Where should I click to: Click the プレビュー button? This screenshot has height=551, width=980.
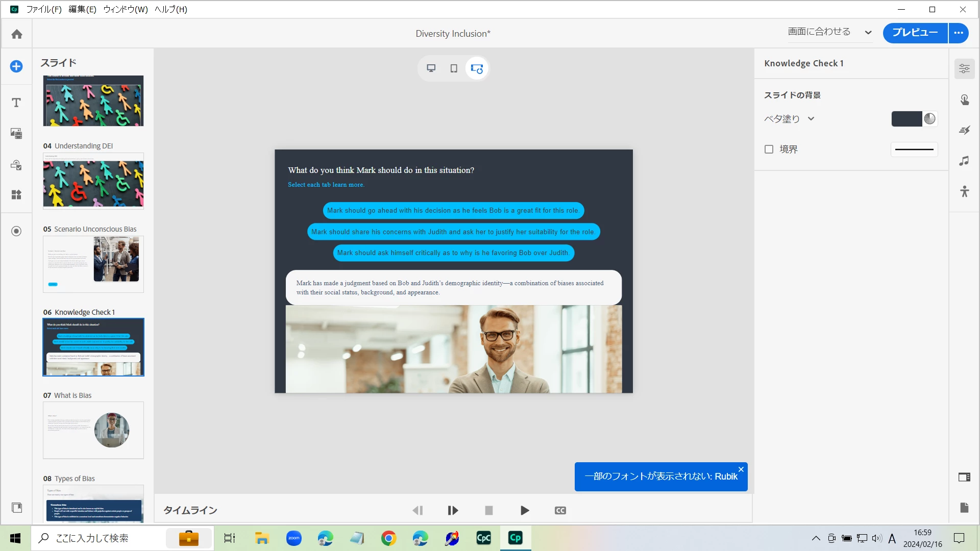[915, 33]
